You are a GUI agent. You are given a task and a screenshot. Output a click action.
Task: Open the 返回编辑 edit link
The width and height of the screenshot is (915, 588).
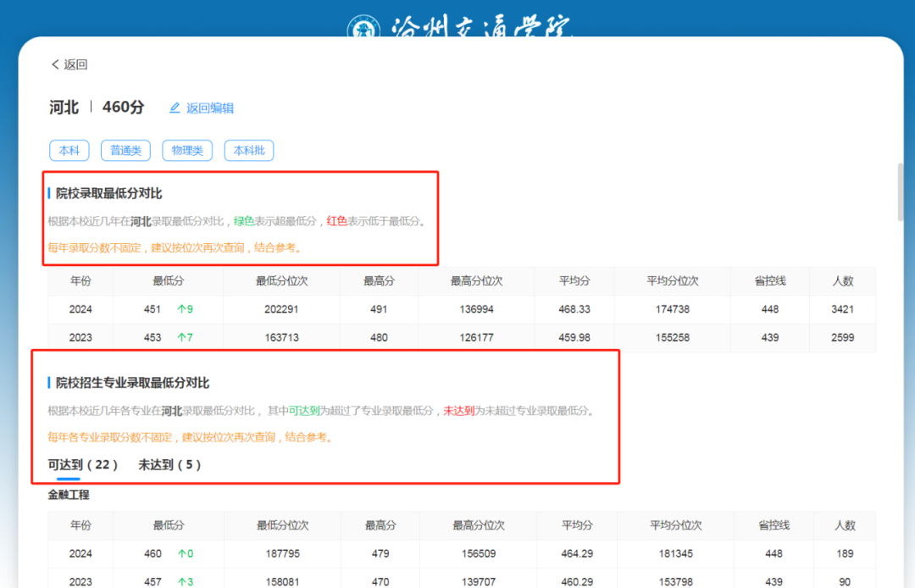coord(209,108)
